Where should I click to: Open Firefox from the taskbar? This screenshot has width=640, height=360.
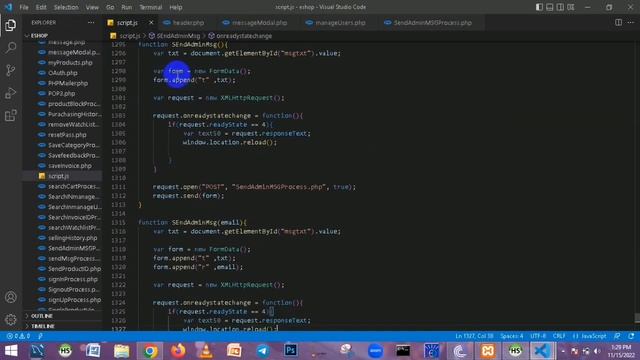(178, 351)
